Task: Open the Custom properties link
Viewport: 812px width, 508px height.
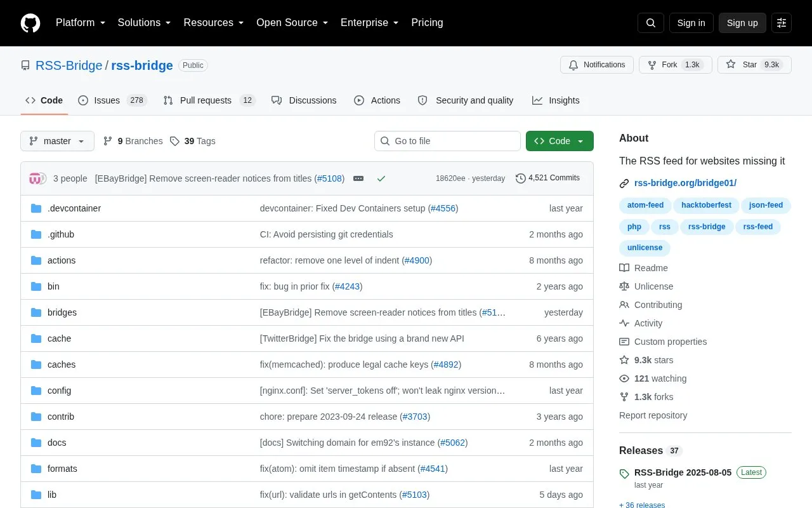Action: [x=663, y=342]
